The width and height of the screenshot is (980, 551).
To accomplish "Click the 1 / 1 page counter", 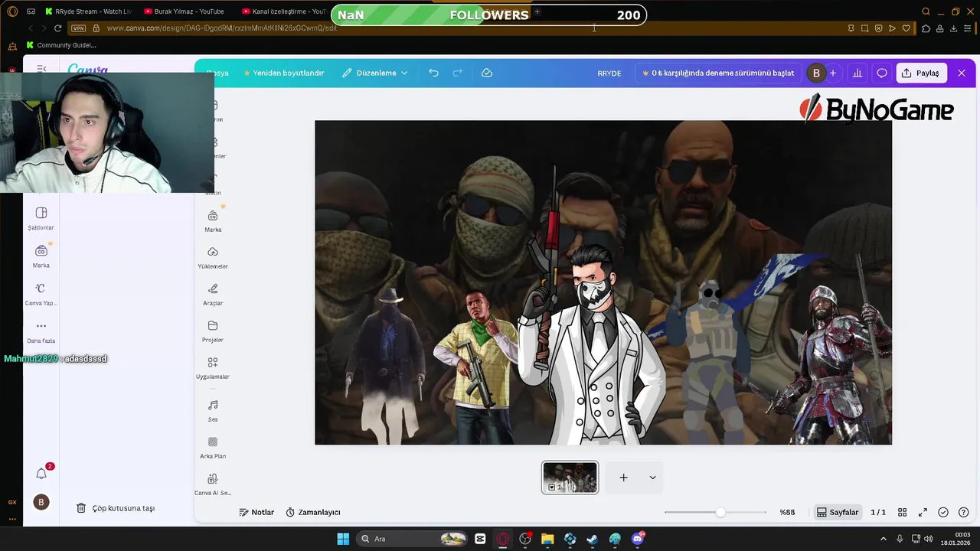I will pos(878,512).
